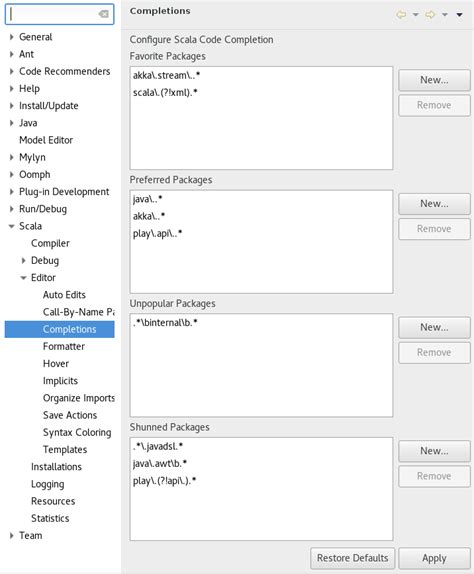Click the forward navigation arrow icon
This screenshot has height=574, width=474.
click(430, 15)
